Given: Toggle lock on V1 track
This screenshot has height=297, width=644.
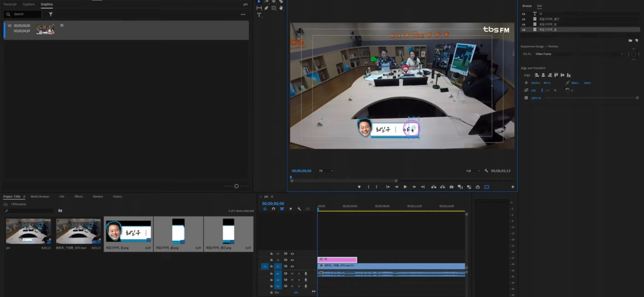Looking at the screenshot, I should 271,266.
